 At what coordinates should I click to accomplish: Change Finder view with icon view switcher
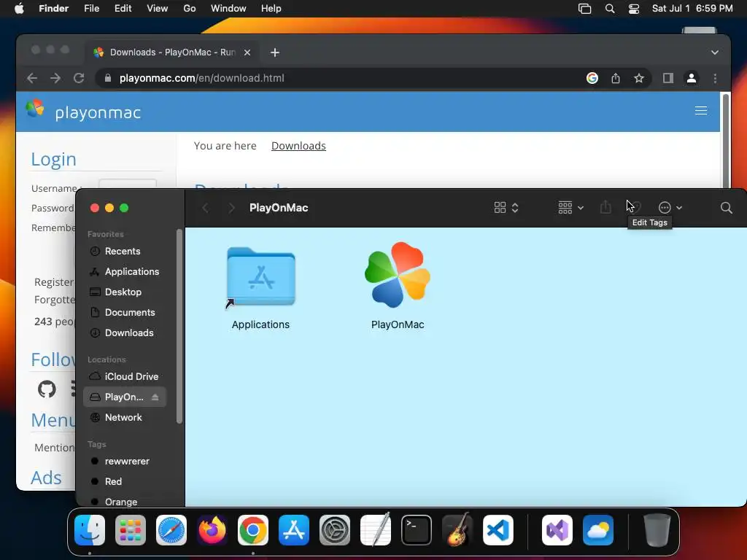(x=506, y=208)
